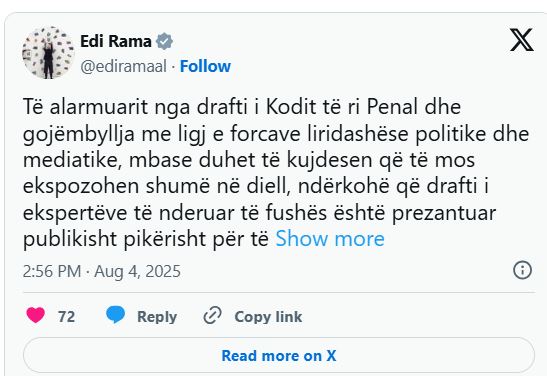Click the Copy link label
This screenshot has height=376, width=547.
point(268,317)
